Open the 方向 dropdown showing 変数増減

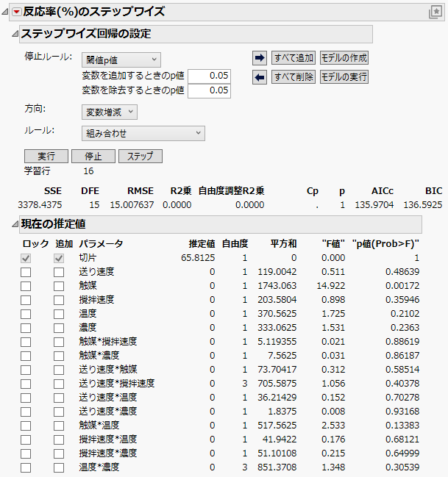click(x=110, y=112)
